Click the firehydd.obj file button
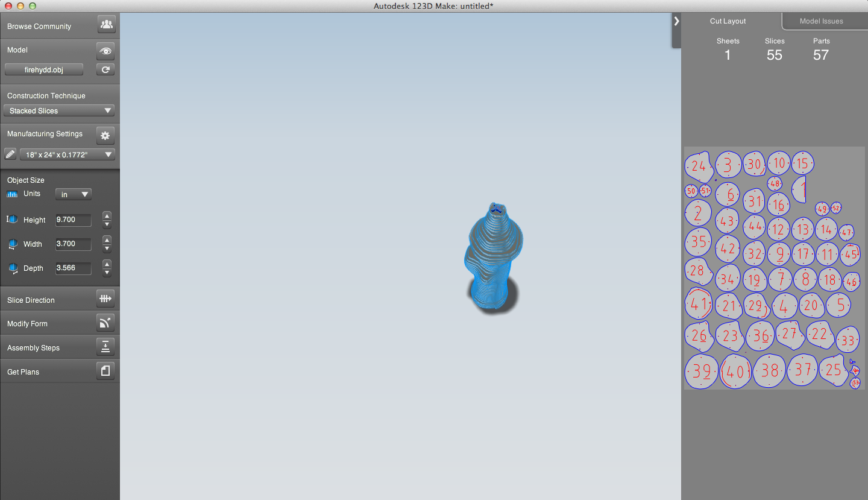The image size is (868, 500). click(44, 69)
